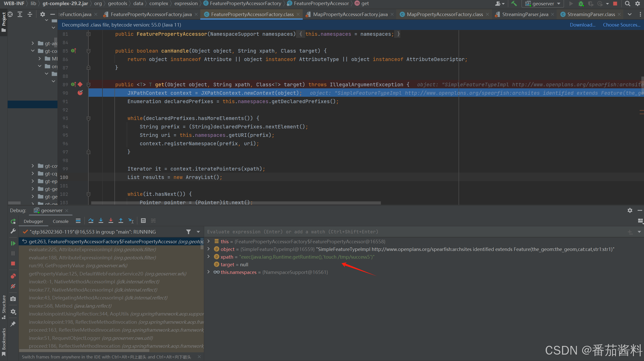
Task: Expand gt-cq folder in Project tree
Action: (33, 174)
